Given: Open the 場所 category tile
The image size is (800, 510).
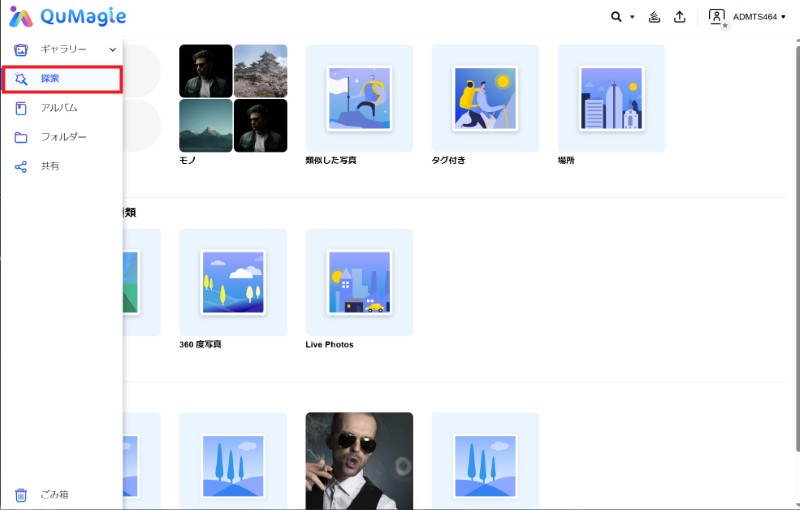Looking at the screenshot, I should pos(611,98).
